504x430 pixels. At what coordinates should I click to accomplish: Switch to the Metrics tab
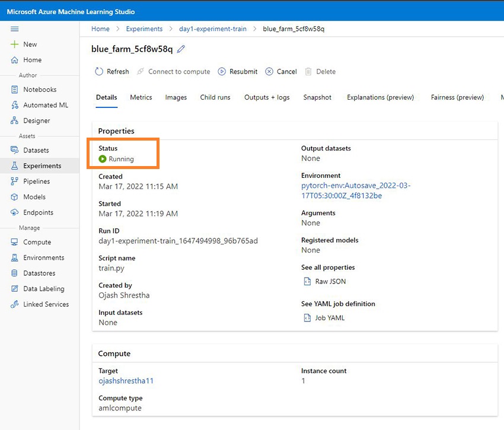(x=141, y=97)
